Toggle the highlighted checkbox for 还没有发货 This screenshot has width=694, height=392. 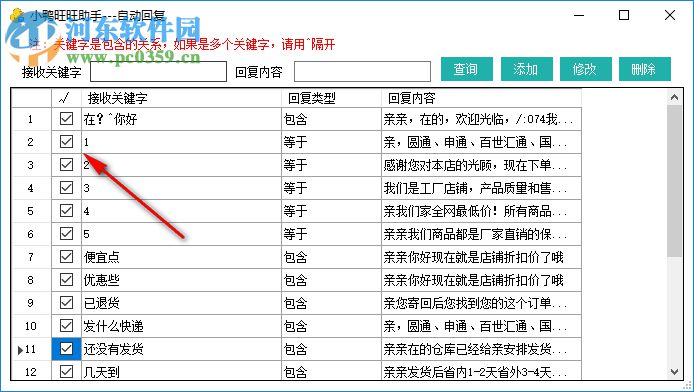(66, 349)
